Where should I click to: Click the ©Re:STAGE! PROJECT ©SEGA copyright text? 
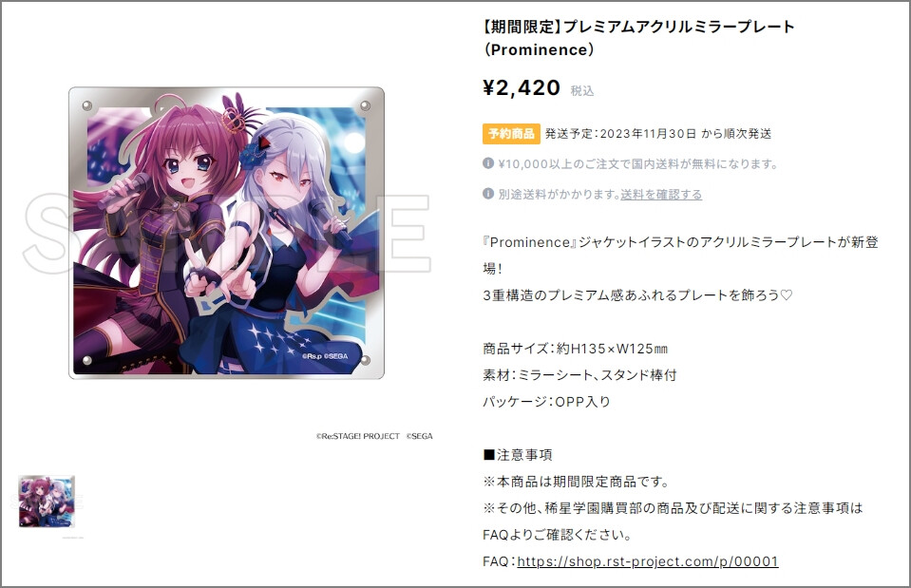(x=374, y=436)
